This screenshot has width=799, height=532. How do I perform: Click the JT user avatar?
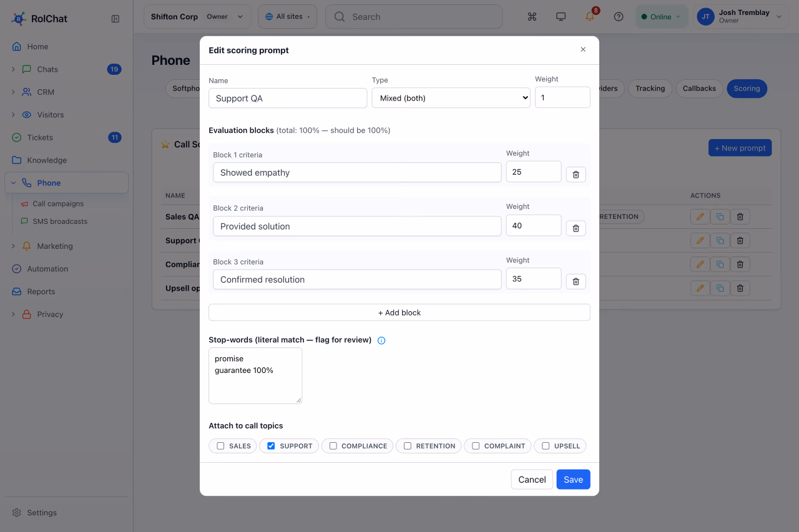pos(706,17)
